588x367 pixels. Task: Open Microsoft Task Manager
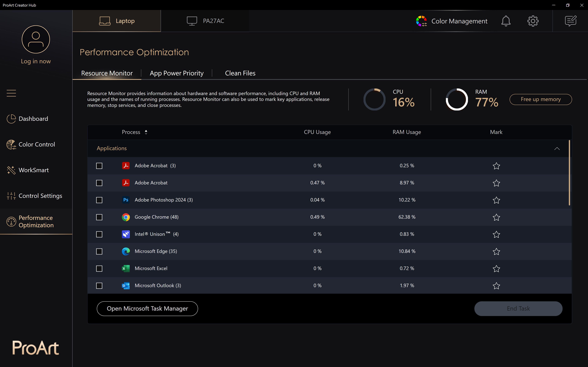147,308
